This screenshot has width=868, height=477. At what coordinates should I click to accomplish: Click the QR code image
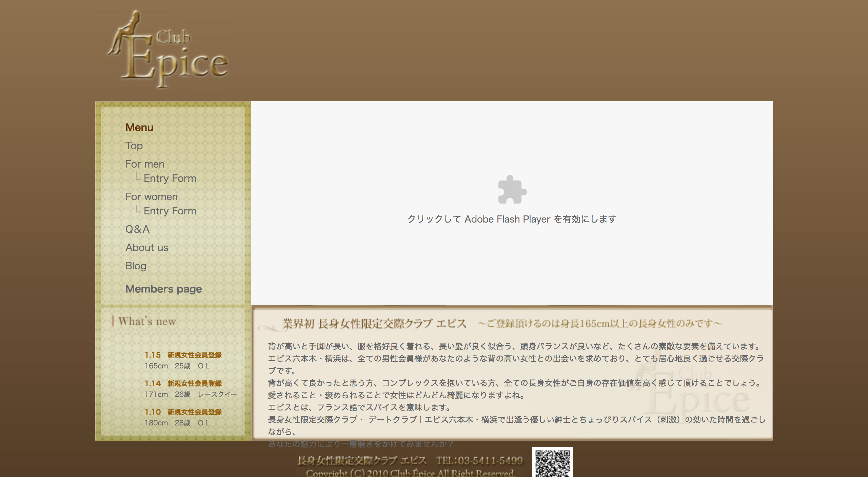pos(552,462)
